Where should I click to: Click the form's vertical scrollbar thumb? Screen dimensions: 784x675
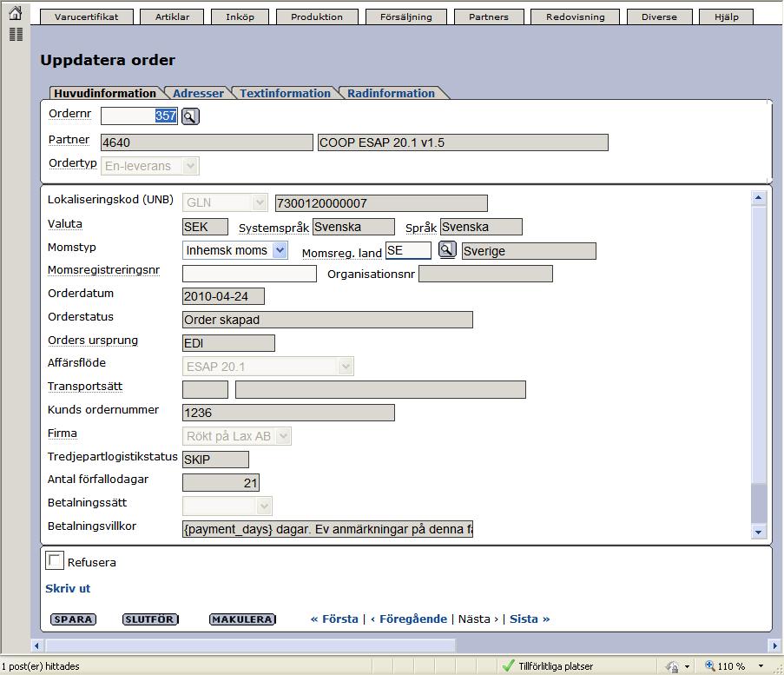click(x=759, y=345)
